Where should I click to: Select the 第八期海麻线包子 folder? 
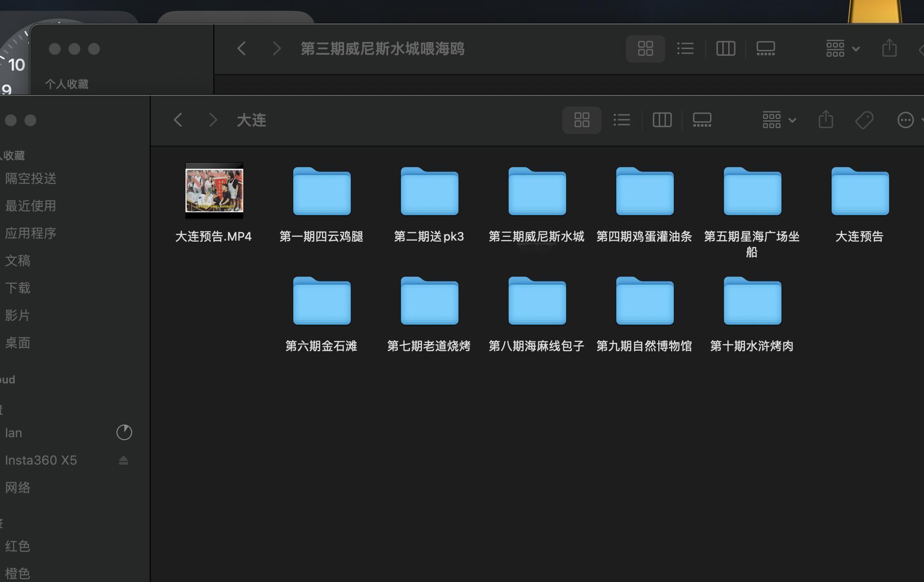537,300
